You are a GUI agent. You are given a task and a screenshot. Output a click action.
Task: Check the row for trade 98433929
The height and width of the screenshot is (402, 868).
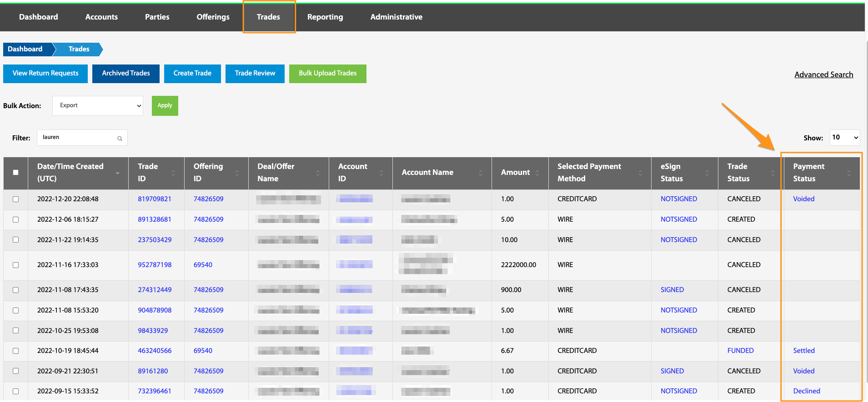(16, 331)
